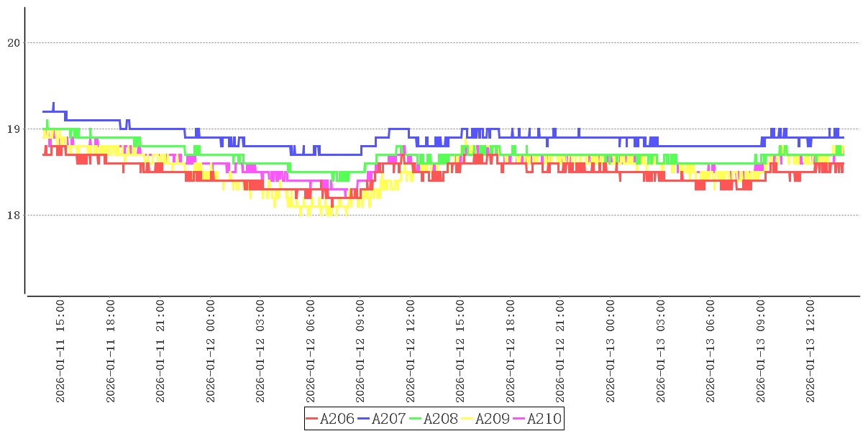Click the y-axis label 20
Screen dimensions: 868x431
click(x=13, y=43)
